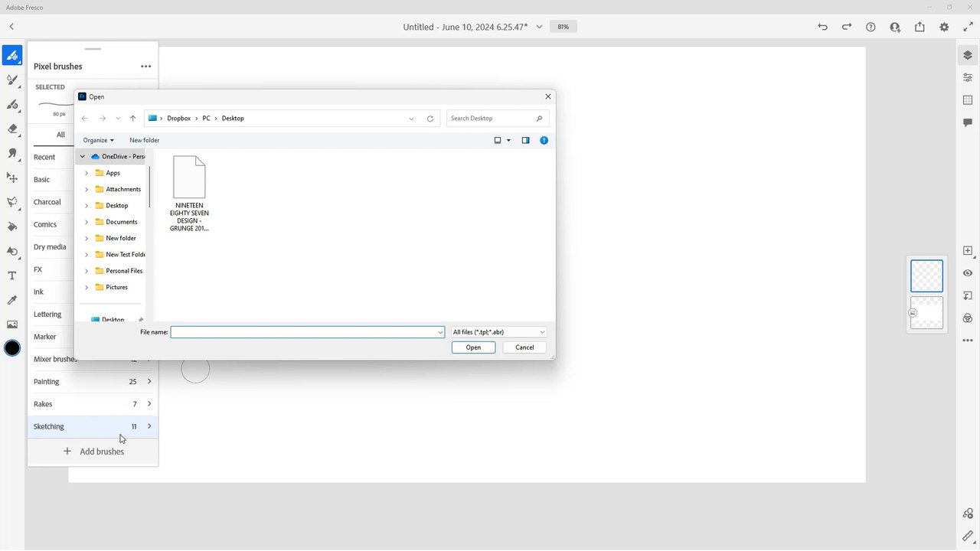Screen dimensions: 980x551
Task: Open Pixel brushes three-dot options menu
Action: (x=145, y=67)
